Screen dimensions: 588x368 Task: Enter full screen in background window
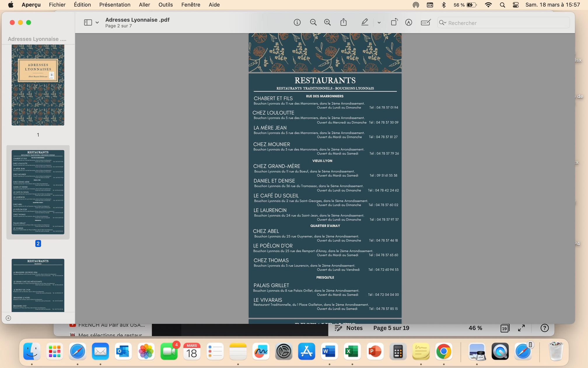pos(521,328)
